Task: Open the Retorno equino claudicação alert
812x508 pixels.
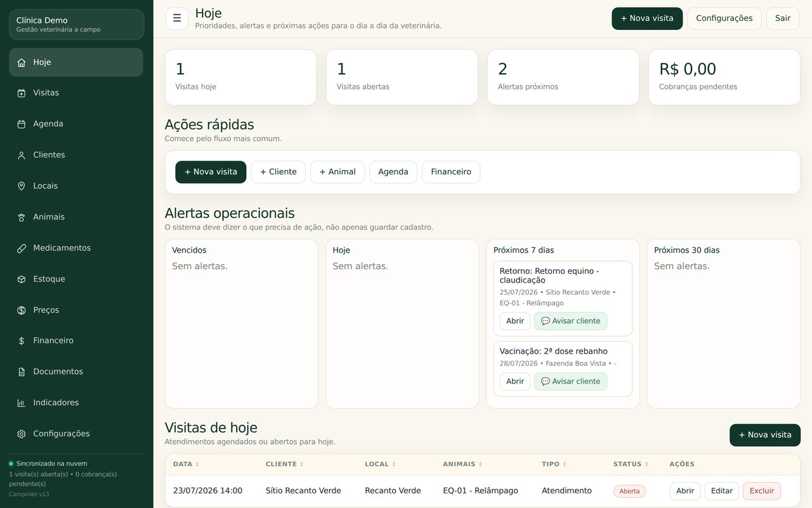Action: (x=515, y=321)
